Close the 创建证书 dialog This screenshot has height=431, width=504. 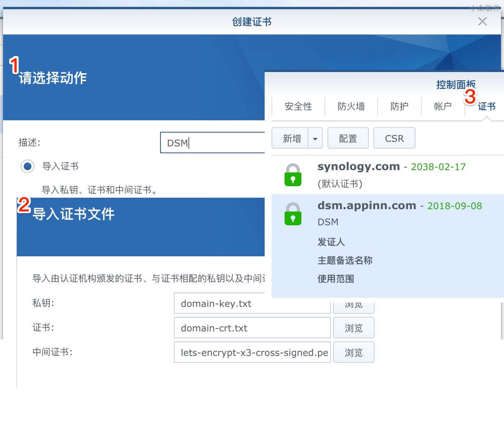point(483,21)
